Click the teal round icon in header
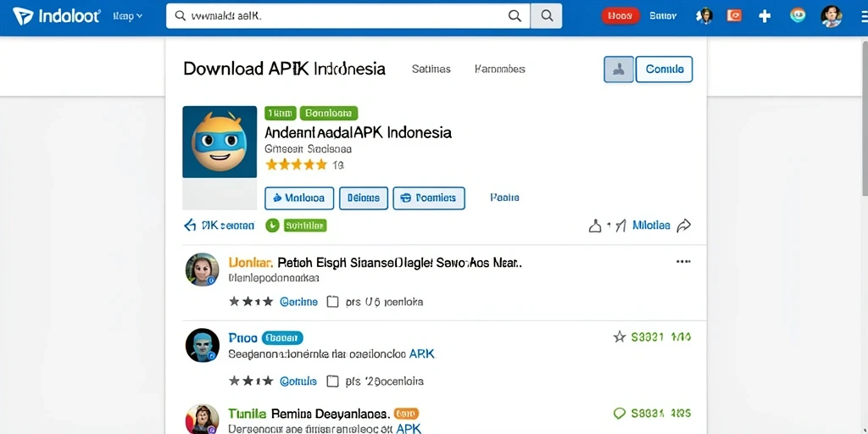 tap(798, 15)
